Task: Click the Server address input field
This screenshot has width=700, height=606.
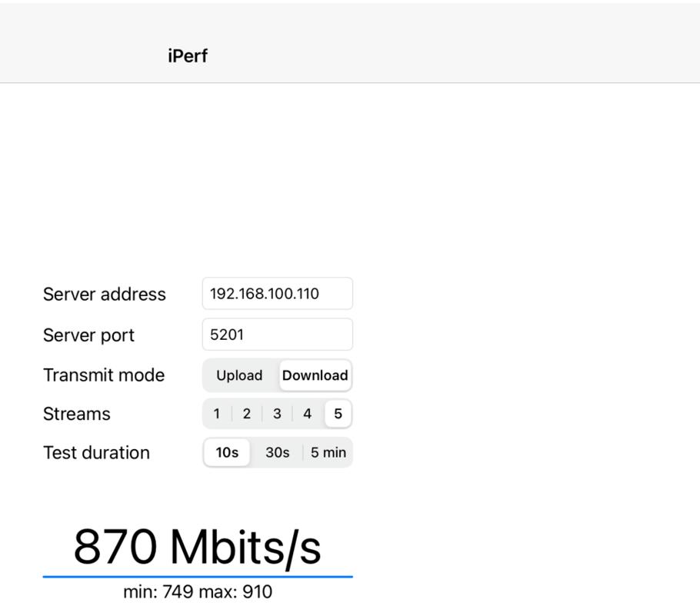Action: coord(277,294)
